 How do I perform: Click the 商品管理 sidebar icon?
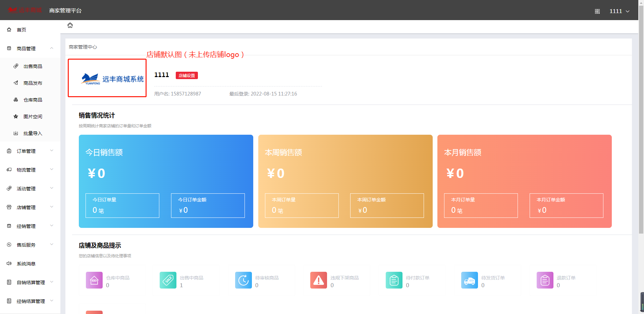9,48
